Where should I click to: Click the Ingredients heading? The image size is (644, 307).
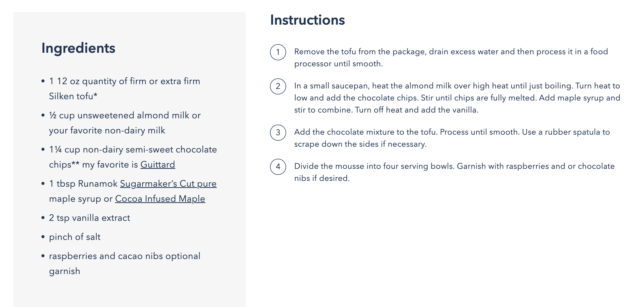[78, 48]
